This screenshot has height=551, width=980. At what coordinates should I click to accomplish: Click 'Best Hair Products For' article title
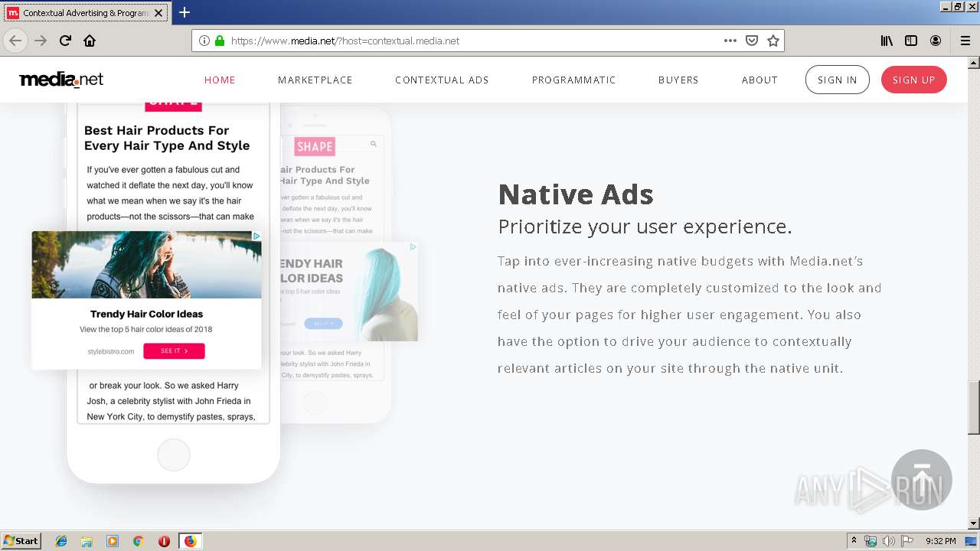point(157,130)
